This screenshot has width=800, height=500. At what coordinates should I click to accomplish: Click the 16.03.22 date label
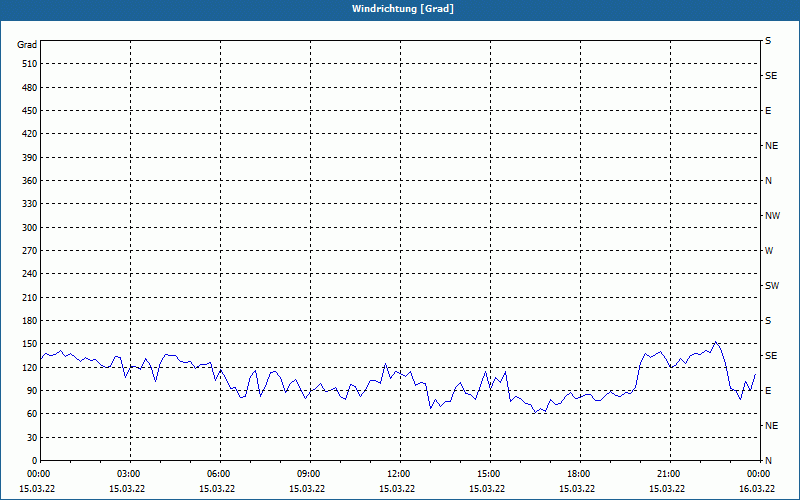tap(756, 489)
